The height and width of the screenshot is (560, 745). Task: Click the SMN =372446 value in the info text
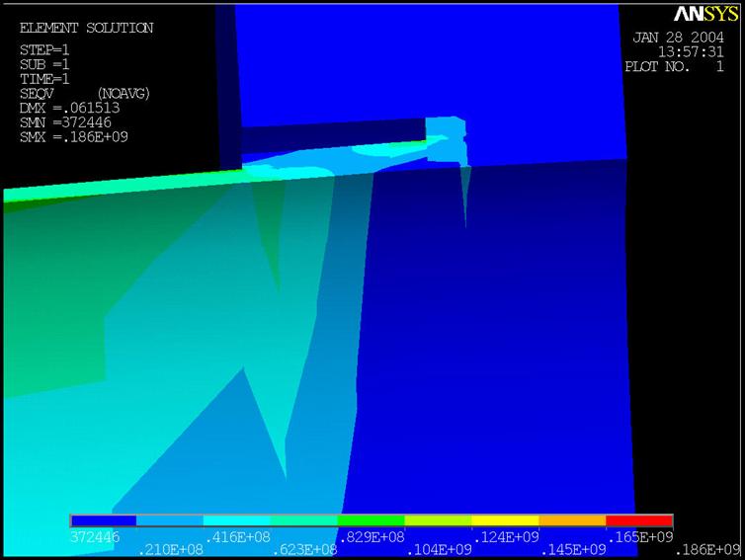[x=65, y=122]
